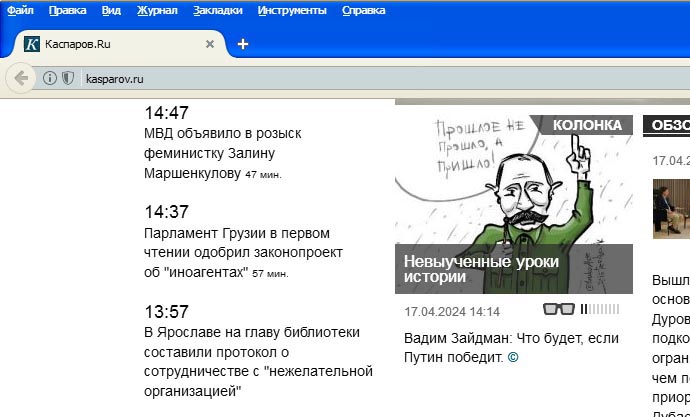Open news about Парламент Грузии законопроект
Viewport: 690px width, 417px height.
coord(243,253)
